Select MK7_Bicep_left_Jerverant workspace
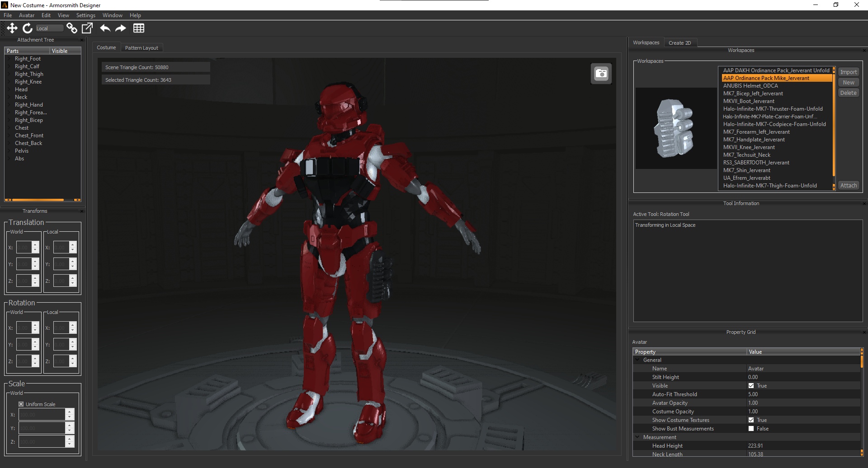This screenshot has height=468, width=868. click(x=753, y=94)
